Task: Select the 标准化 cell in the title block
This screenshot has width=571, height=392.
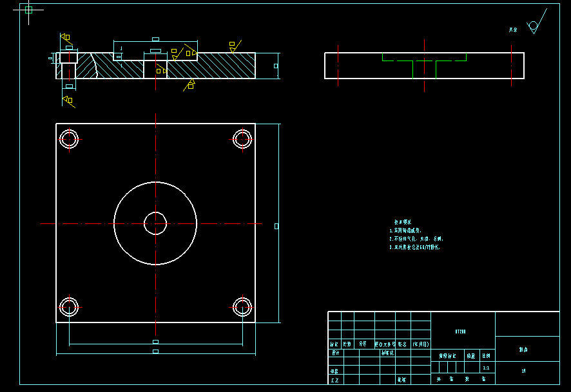Action: point(387,353)
